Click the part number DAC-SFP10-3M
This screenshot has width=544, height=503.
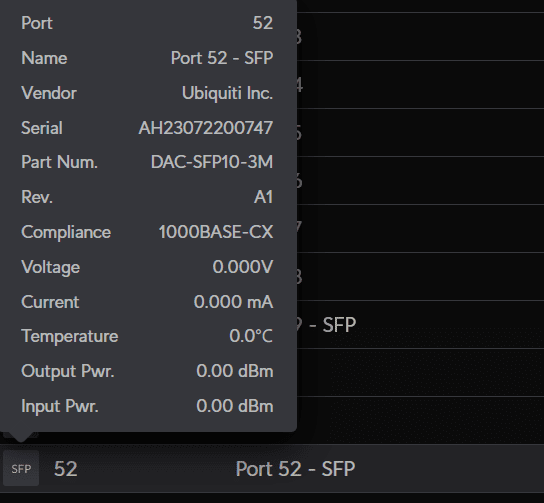[212, 162]
